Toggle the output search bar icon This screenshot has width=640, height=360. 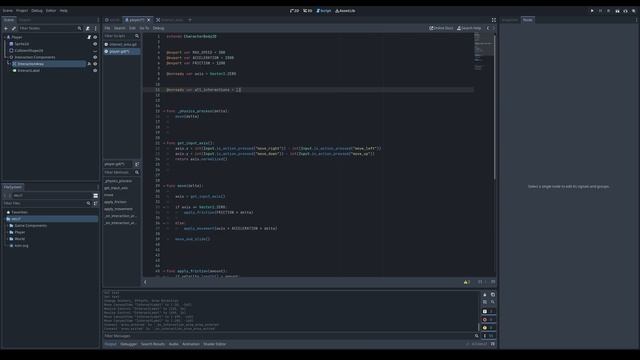pos(493,302)
